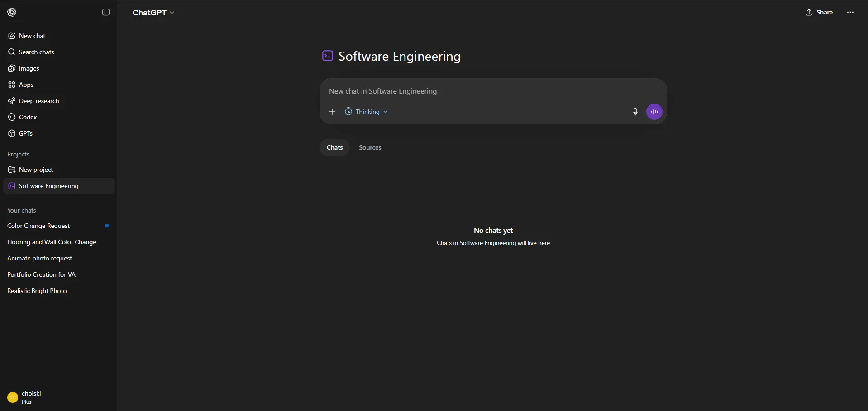
Task: Launch Deep research
Action: pos(58,101)
